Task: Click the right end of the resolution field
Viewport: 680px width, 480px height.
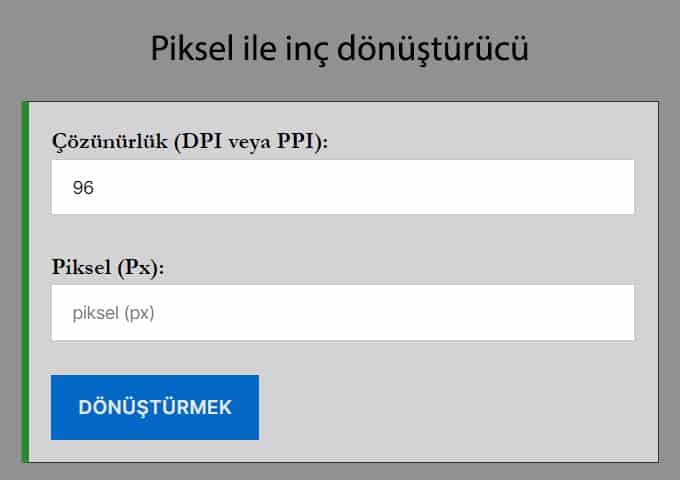Action: tap(615, 187)
